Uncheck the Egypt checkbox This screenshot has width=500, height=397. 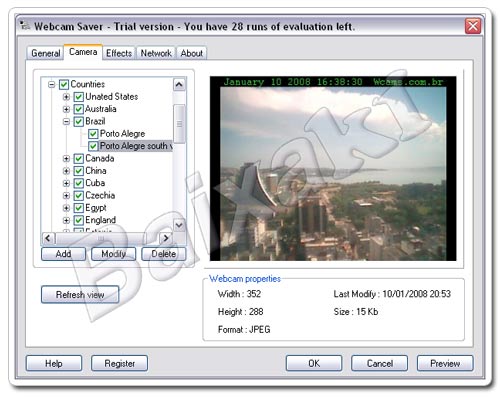[78, 208]
